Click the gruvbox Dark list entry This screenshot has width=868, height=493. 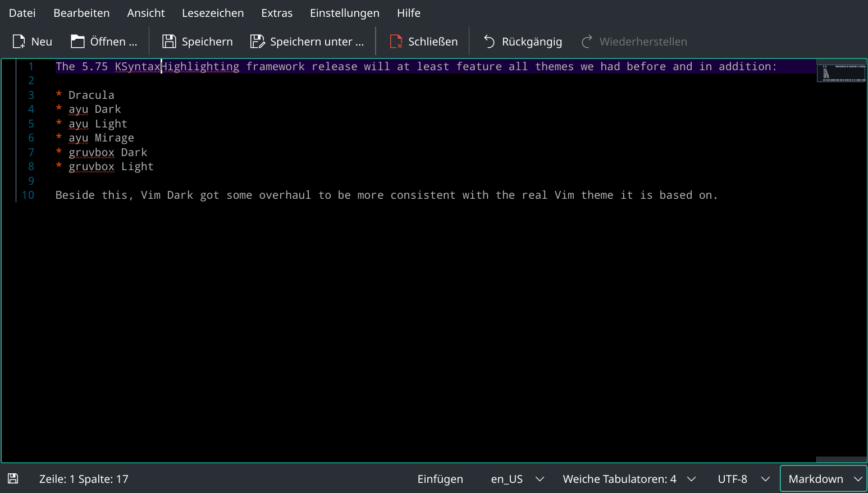point(108,152)
